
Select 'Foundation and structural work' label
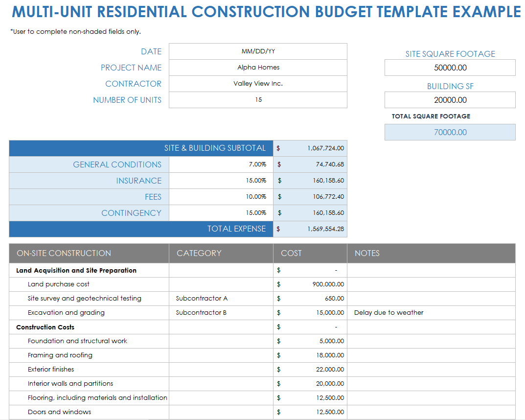coord(77,341)
